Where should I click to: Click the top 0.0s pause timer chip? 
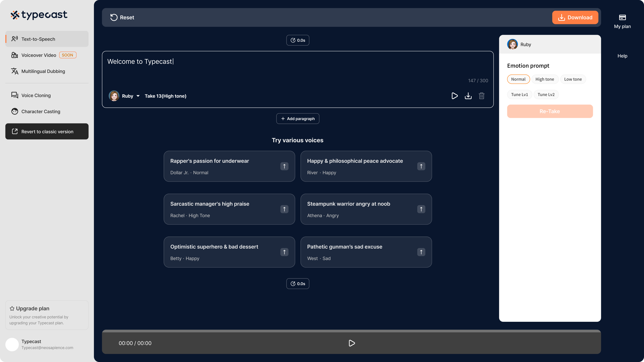[x=298, y=40]
